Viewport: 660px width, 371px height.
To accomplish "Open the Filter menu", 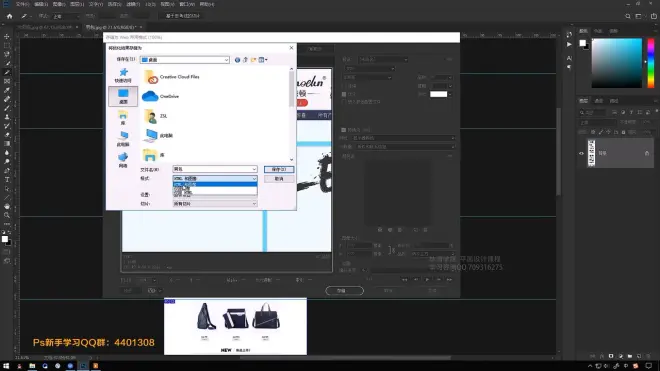I will 133,4.
